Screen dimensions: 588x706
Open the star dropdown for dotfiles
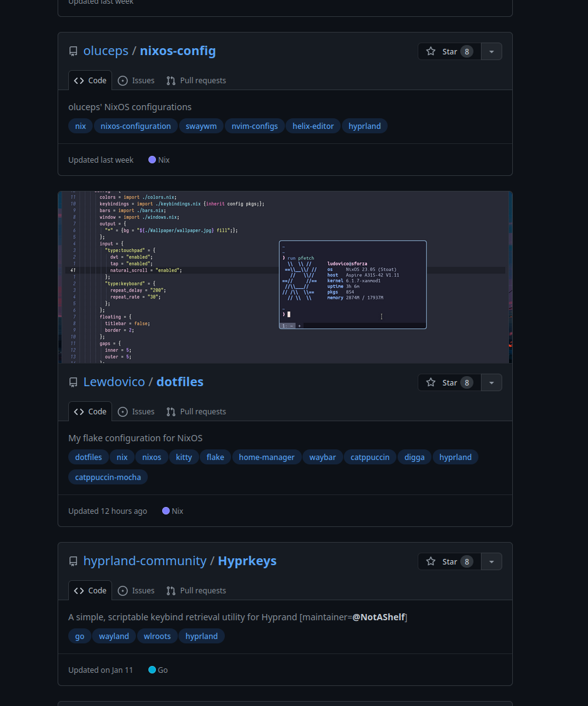click(x=492, y=382)
